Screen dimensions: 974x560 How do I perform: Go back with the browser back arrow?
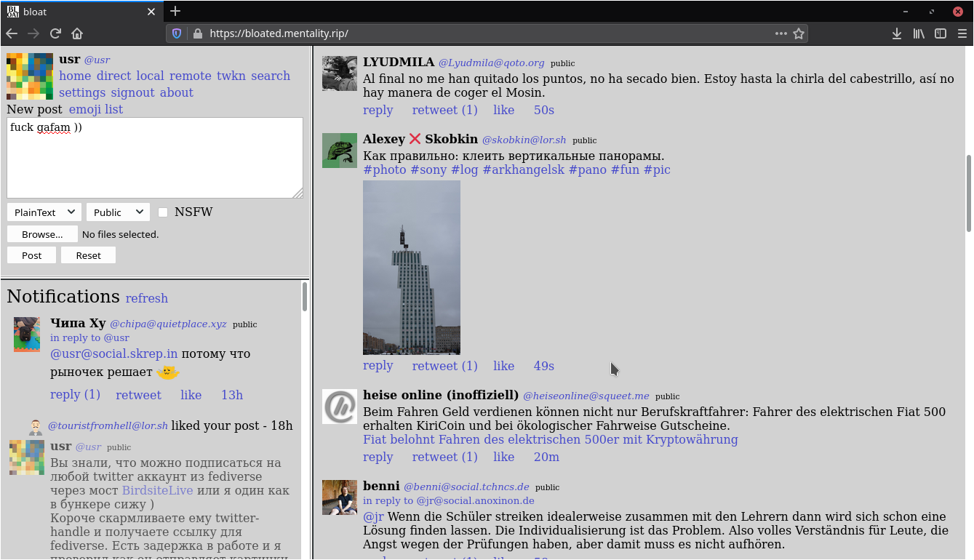click(x=12, y=33)
